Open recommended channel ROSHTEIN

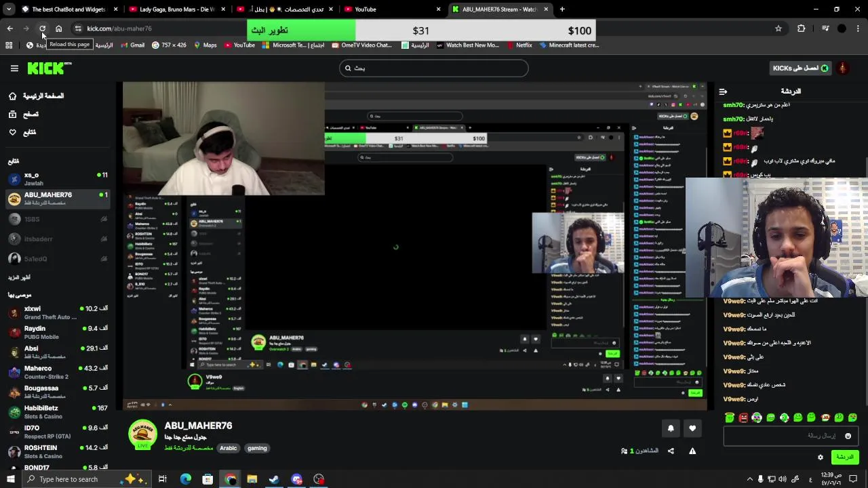pos(58,451)
